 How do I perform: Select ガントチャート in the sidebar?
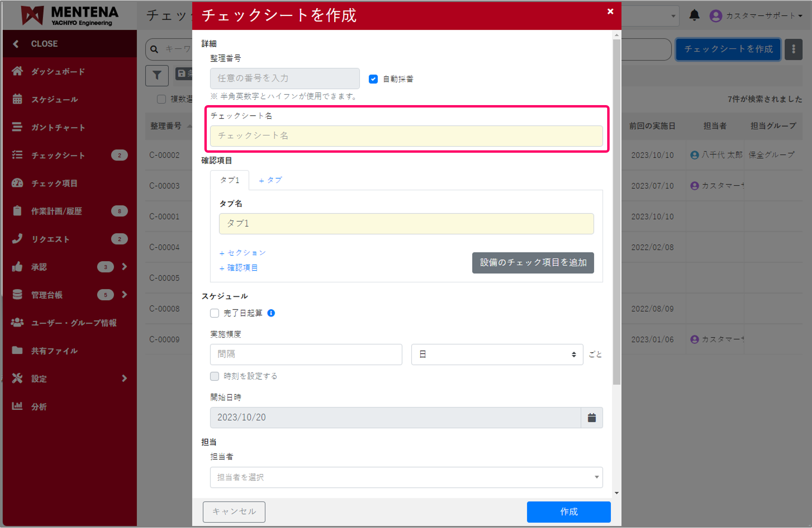coord(58,127)
